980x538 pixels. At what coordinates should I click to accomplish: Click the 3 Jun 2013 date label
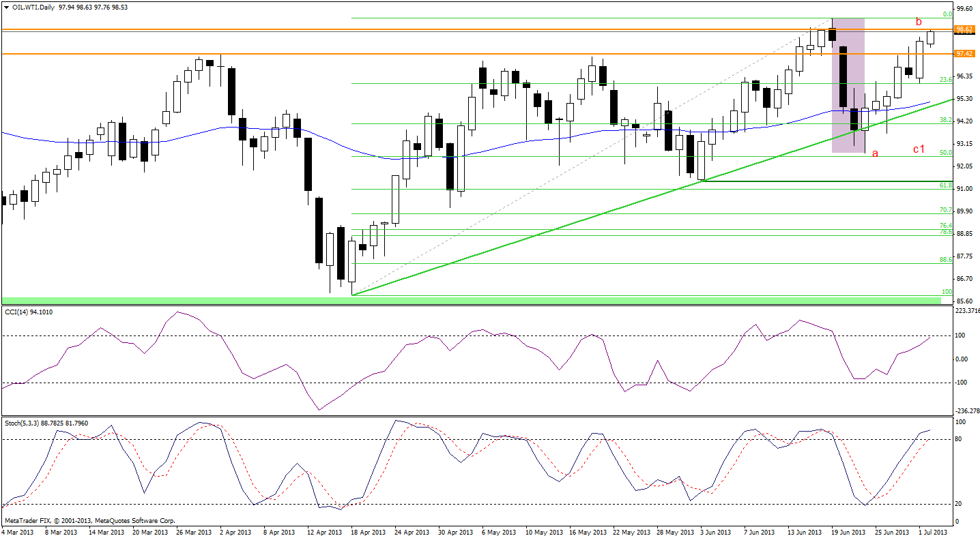717,532
